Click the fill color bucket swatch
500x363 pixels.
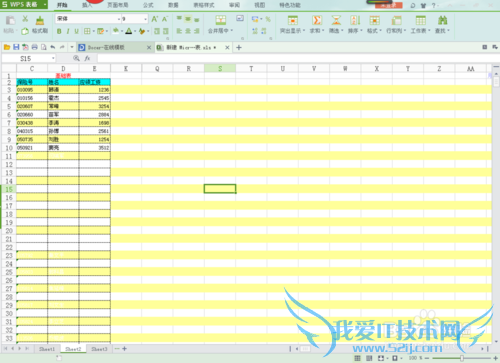click(x=116, y=31)
